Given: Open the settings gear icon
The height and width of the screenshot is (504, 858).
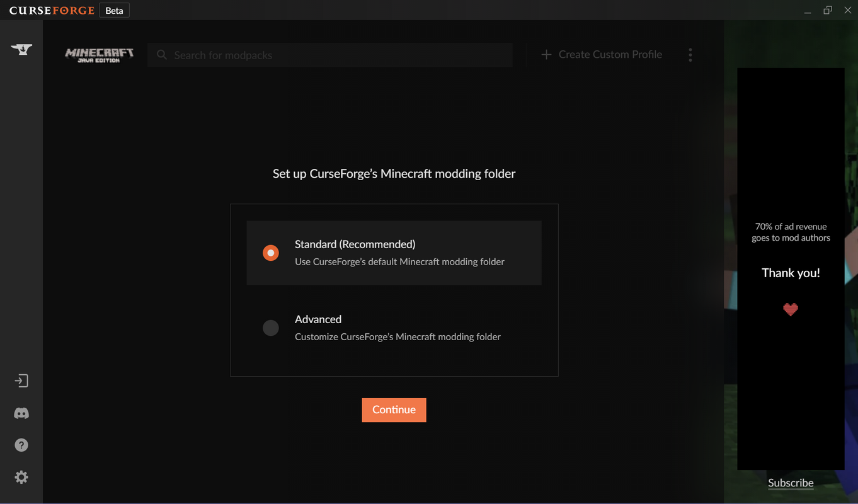Looking at the screenshot, I should point(21,478).
